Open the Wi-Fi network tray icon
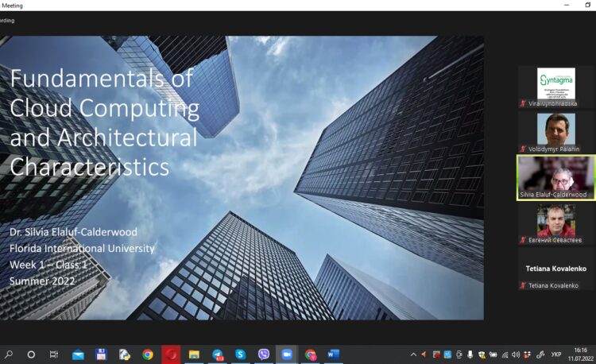The width and height of the screenshot is (596, 364). point(505,354)
